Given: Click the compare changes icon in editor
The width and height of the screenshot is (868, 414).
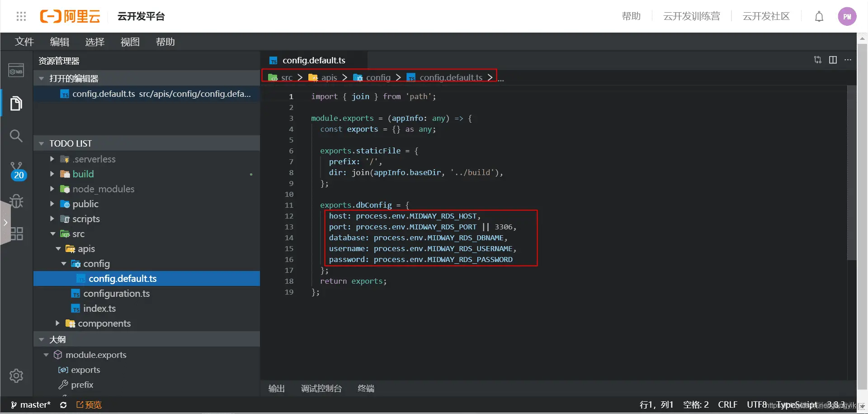Looking at the screenshot, I should coord(818,60).
